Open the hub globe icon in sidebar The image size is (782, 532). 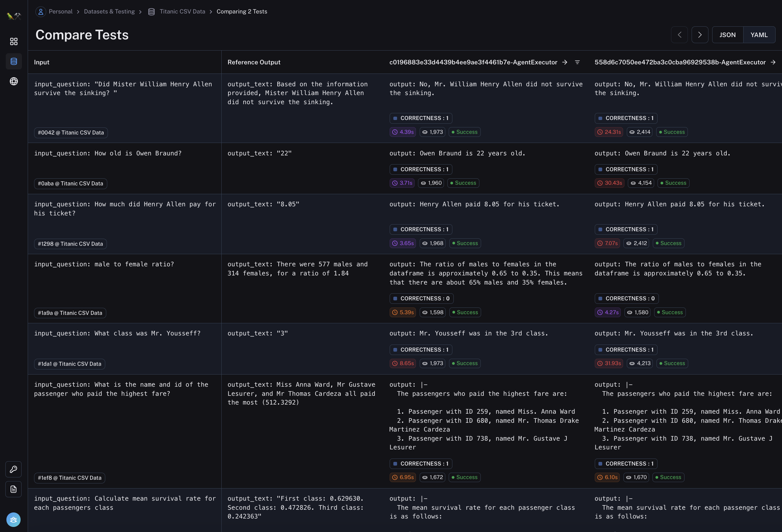[x=14, y=81]
